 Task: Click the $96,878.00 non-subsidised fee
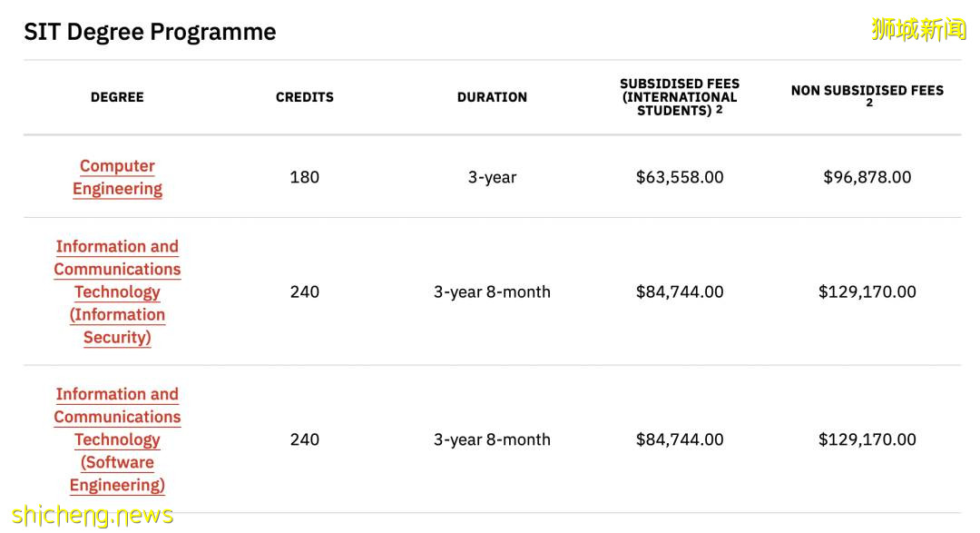pyautogui.click(x=867, y=177)
